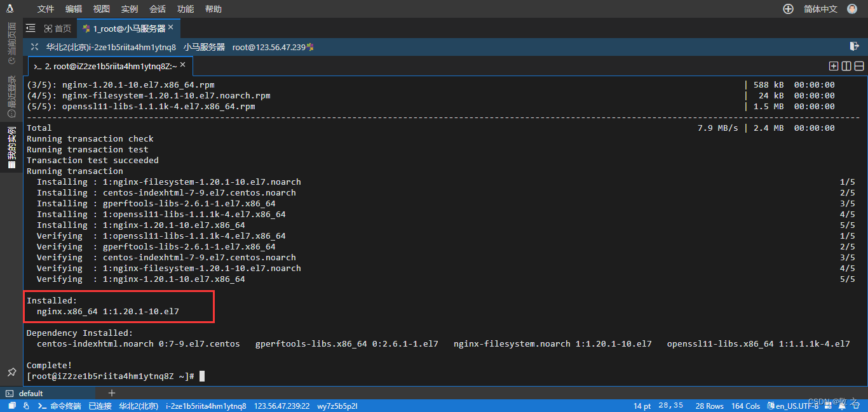This screenshot has height=412, width=868.
Task: Click nginx.x86_64 1:1.20.1-10.el7 installed line
Action: [x=108, y=311]
